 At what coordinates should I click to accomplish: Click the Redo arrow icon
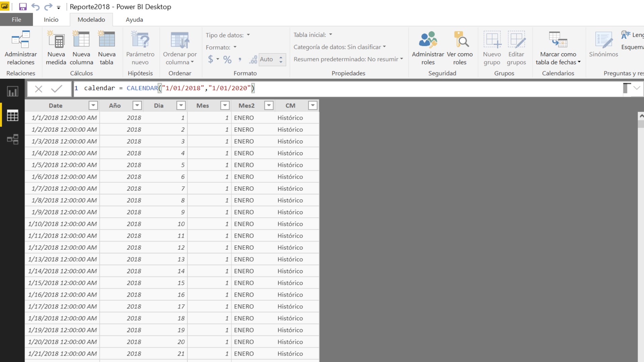point(48,7)
